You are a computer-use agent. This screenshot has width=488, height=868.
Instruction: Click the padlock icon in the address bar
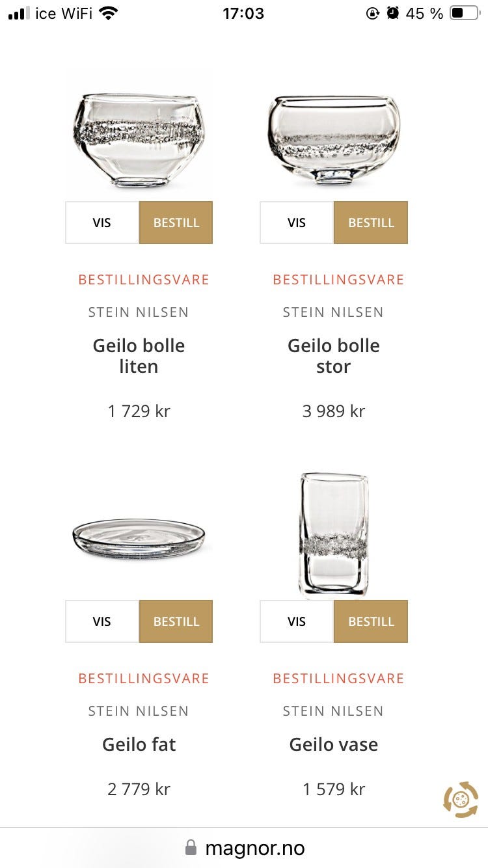191,848
